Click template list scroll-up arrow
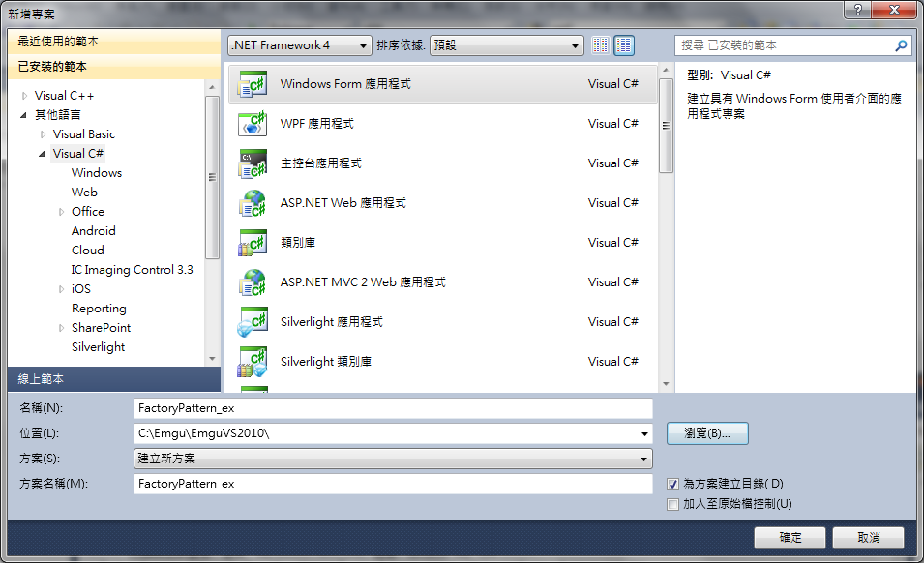This screenshot has height=563, width=924. (666, 70)
